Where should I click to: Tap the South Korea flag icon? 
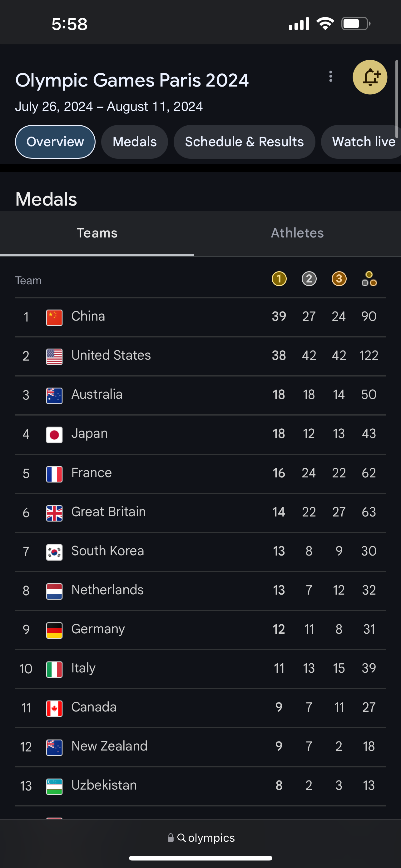(x=54, y=552)
